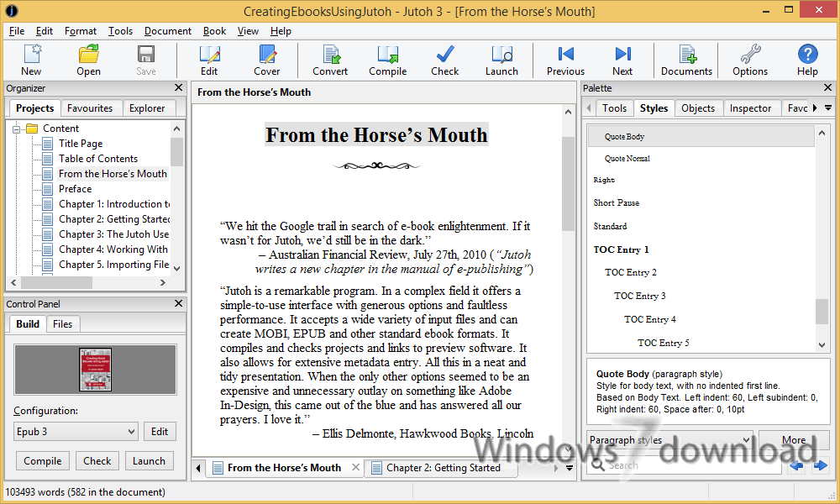Close the Control Panel pane

(179, 303)
